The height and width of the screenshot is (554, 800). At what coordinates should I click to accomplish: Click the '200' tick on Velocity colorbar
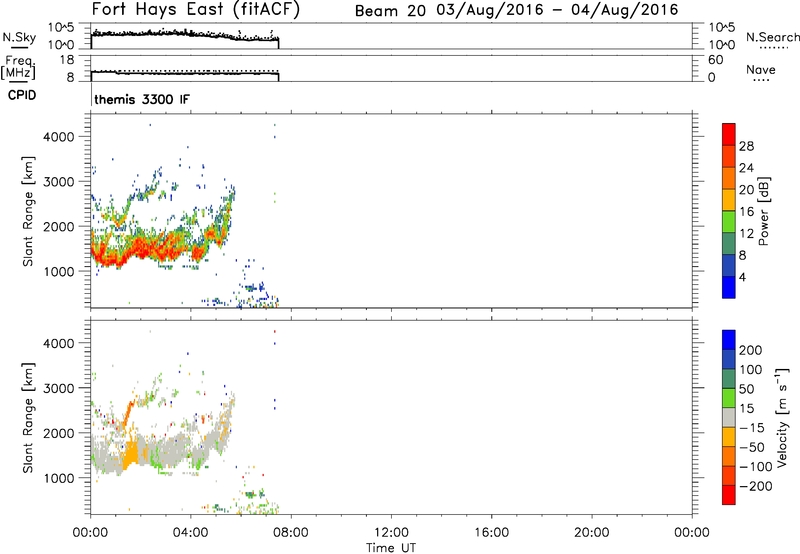click(x=751, y=350)
